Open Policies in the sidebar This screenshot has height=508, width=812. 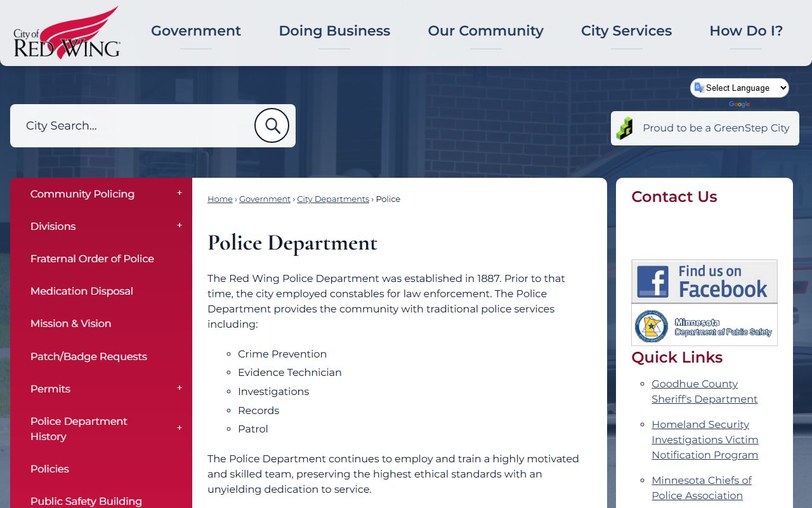[49, 469]
